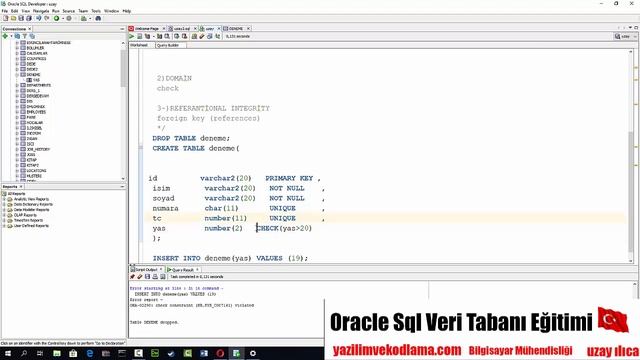Viewport: 640px width, 360px height.
Task: Click the 'Table DENEME dropped.' output line
Action: pos(154,322)
